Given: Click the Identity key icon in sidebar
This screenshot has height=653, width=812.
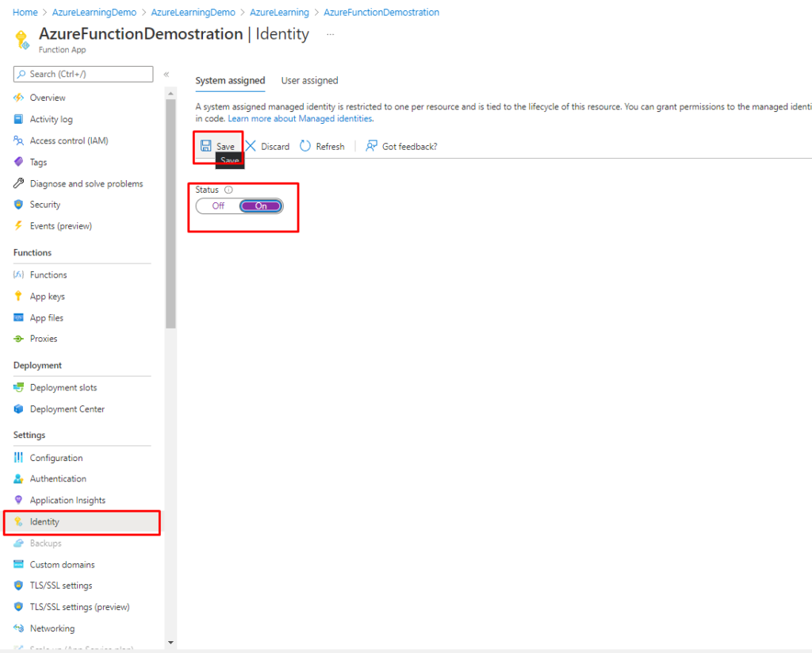Looking at the screenshot, I should coord(19,521).
